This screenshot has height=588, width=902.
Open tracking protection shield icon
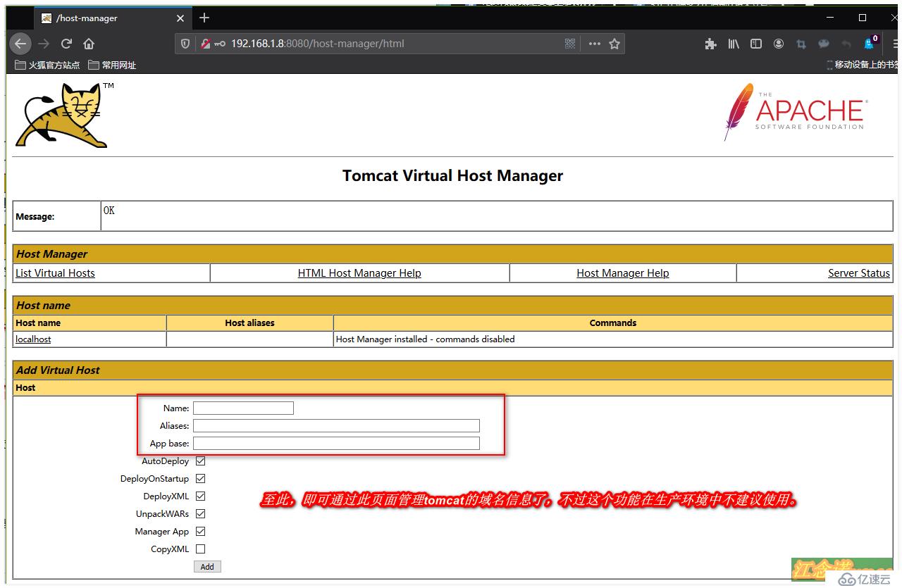coord(185,44)
